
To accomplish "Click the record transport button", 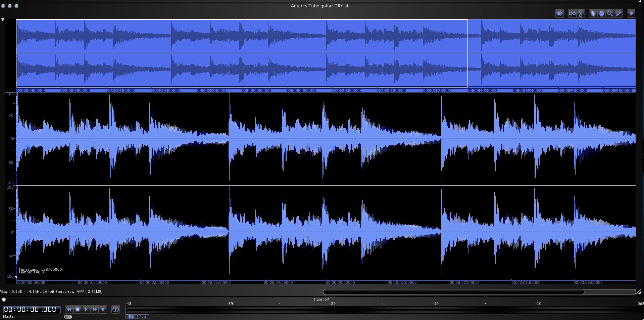I will [103, 309].
